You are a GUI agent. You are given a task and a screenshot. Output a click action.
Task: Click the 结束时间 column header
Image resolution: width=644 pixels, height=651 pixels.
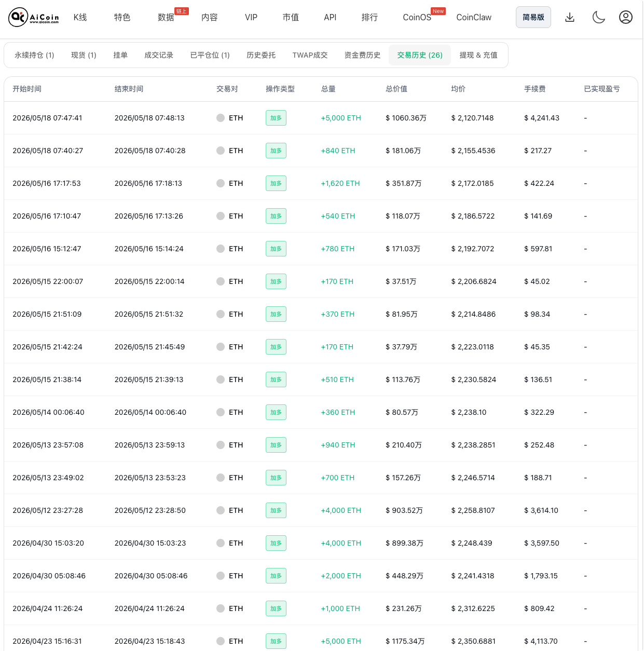point(129,89)
